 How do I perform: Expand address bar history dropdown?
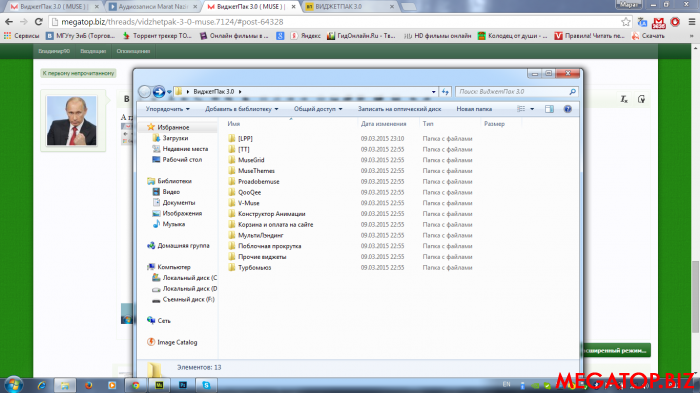coord(433,92)
